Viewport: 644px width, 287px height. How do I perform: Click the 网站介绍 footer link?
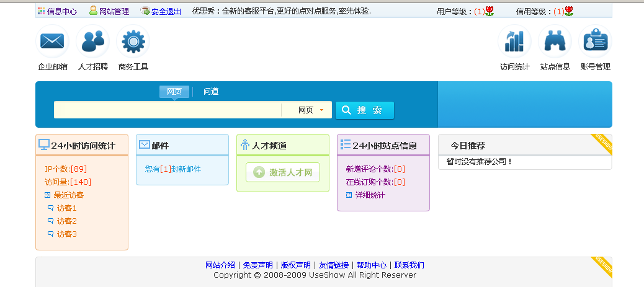pyautogui.click(x=220, y=265)
